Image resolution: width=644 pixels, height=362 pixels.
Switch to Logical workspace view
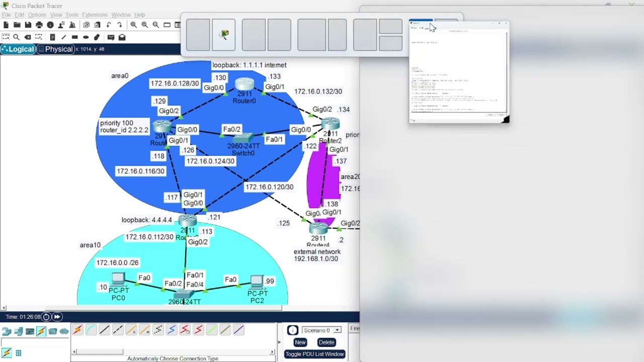tap(18, 49)
